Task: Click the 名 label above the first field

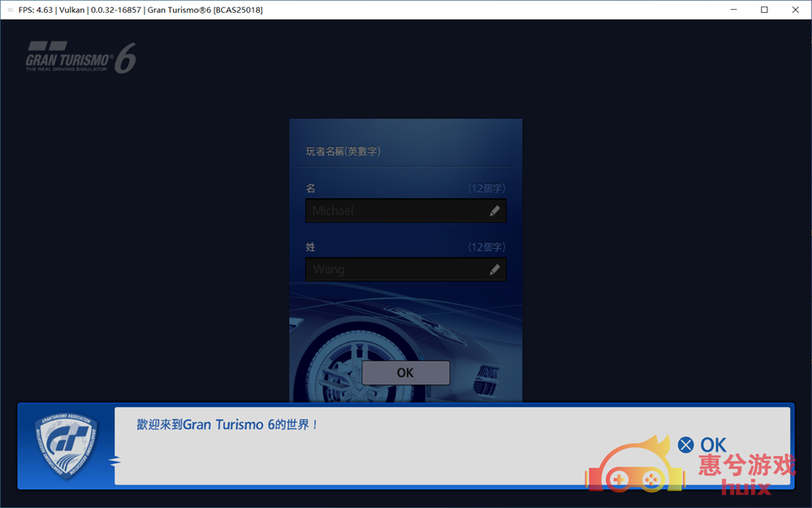Action: pos(310,189)
